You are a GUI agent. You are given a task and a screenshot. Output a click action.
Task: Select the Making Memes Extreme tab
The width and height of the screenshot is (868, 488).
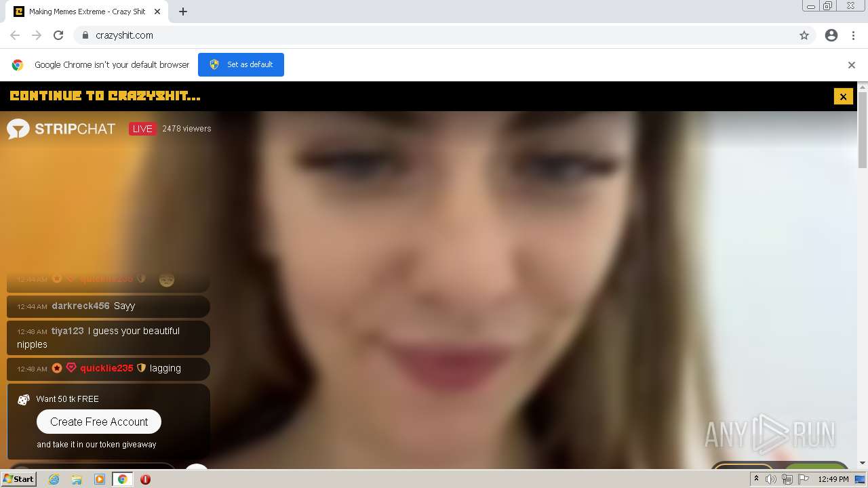[87, 12]
